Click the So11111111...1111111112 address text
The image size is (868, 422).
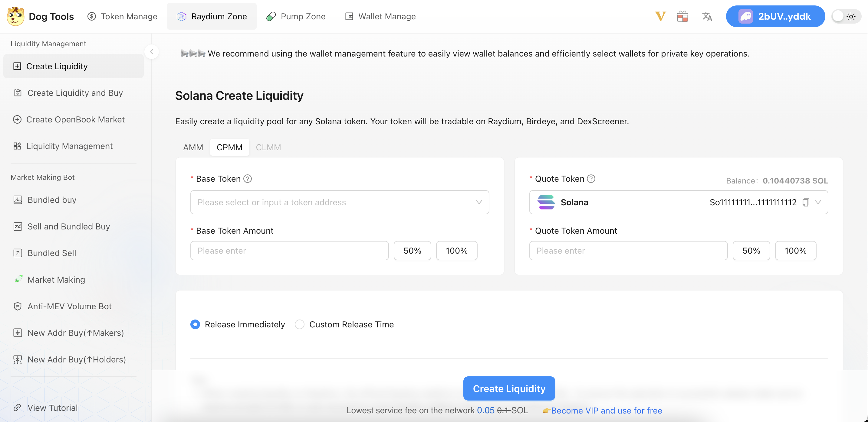753,202
